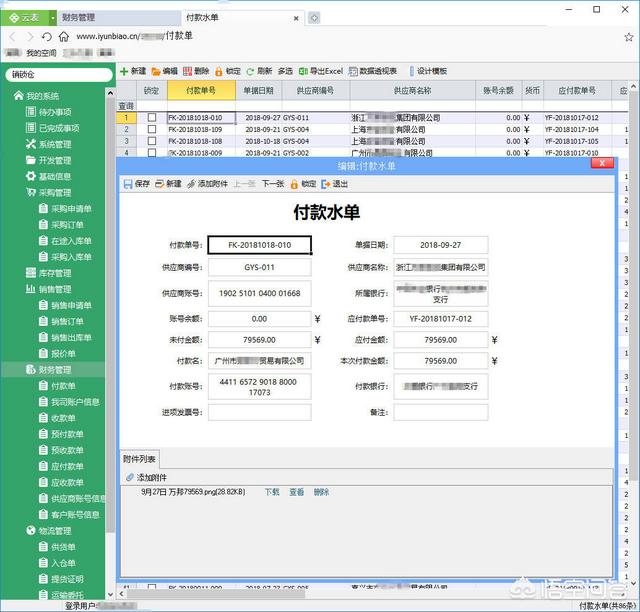The height and width of the screenshot is (612, 640).
Task: Expand 系统管理 in the sidebar
Action: tap(49, 144)
